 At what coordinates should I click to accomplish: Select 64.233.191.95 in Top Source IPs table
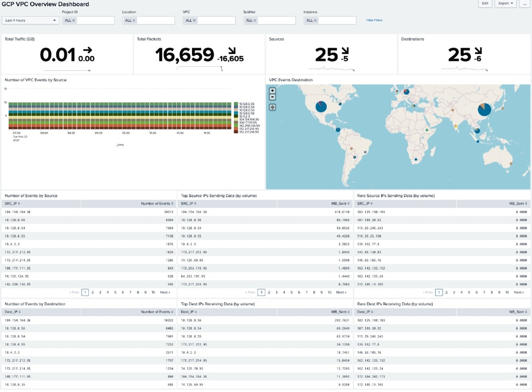pyautogui.click(x=192, y=276)
